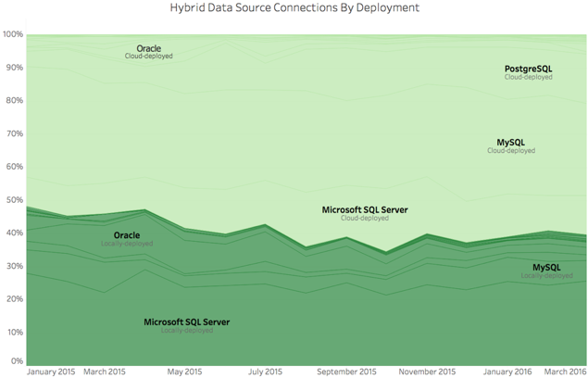Click the 30% y-axis label
588x378 pixels.
pyautogui.click(x=15, y=266)
